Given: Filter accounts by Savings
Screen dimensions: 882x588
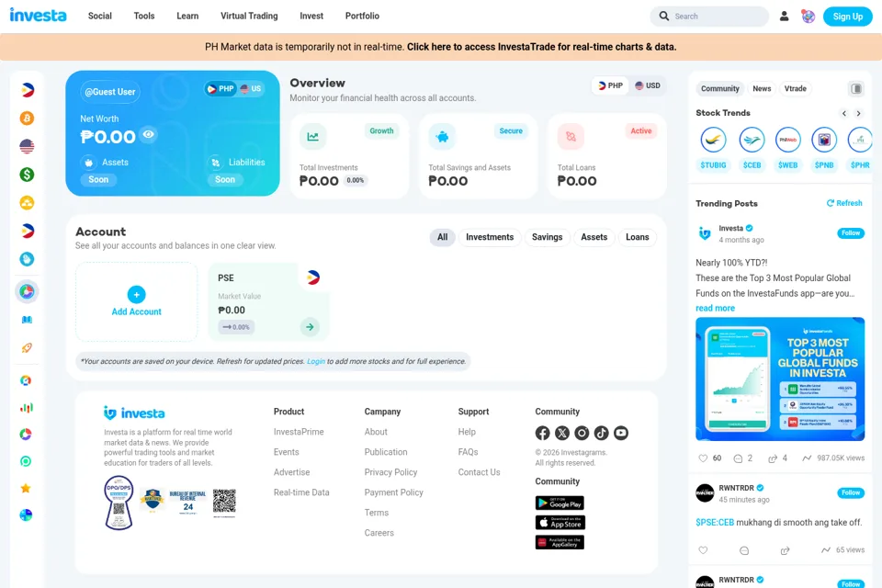Looking at the screenshot, I should 548,237.
